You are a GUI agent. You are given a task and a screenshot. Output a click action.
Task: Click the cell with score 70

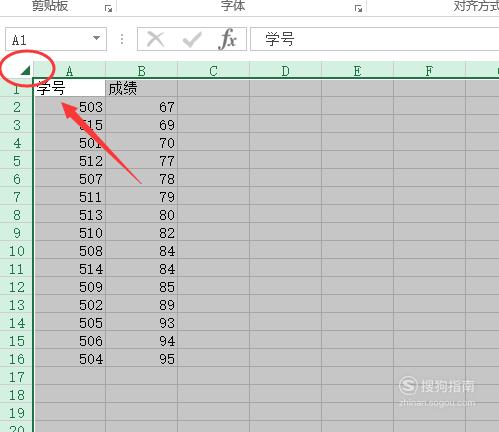[x=141, y=143]
